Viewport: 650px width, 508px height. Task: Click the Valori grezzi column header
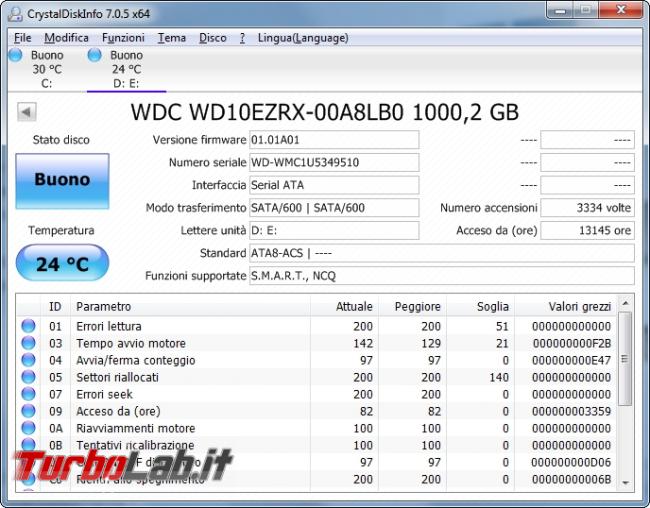pos(565,306)
